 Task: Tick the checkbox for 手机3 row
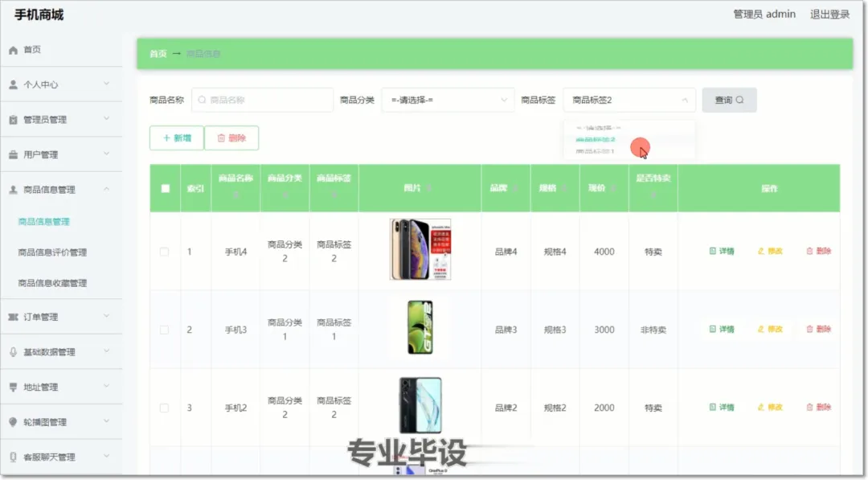coord(165,330)
